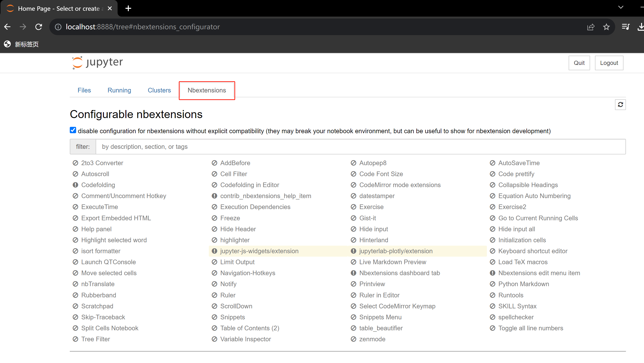
Task: Click the share page icon in address bar
Action: 591,27
